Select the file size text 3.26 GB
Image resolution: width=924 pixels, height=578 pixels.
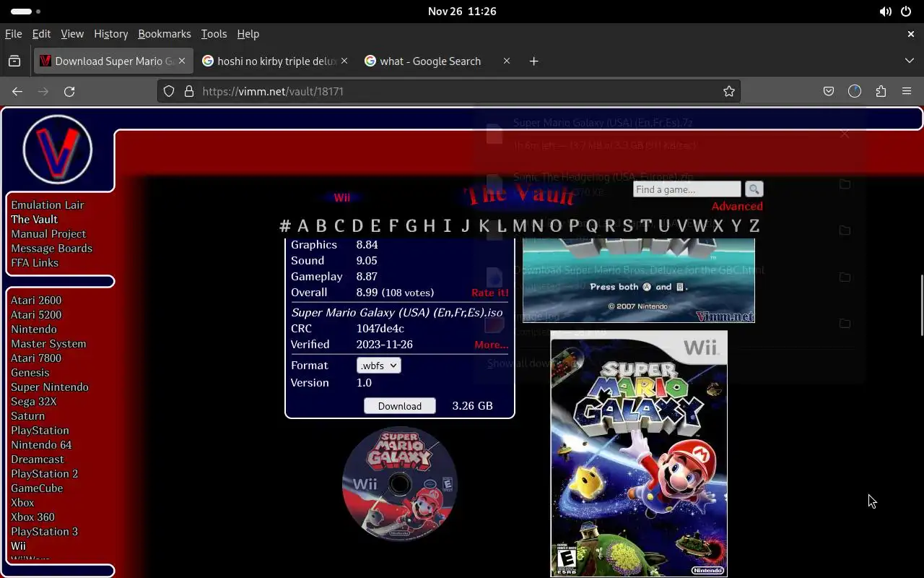473,406
